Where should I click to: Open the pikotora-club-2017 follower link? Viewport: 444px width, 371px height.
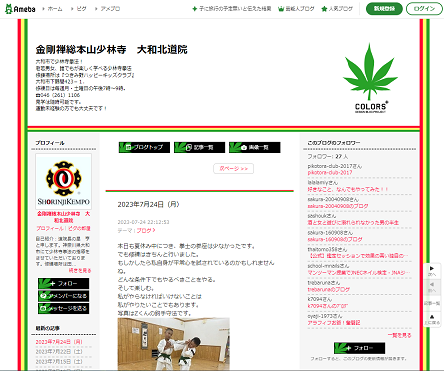(x=330, y=173)
